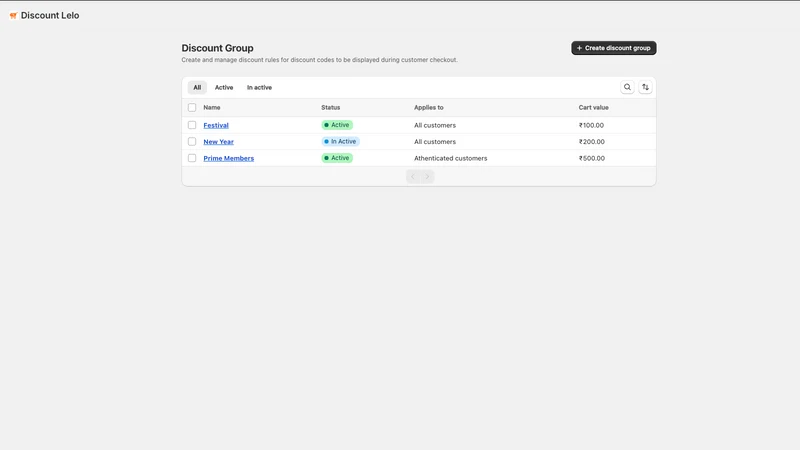This screenshot has width=800, height=450.
Task: Select the All tab
Action: 197,87
